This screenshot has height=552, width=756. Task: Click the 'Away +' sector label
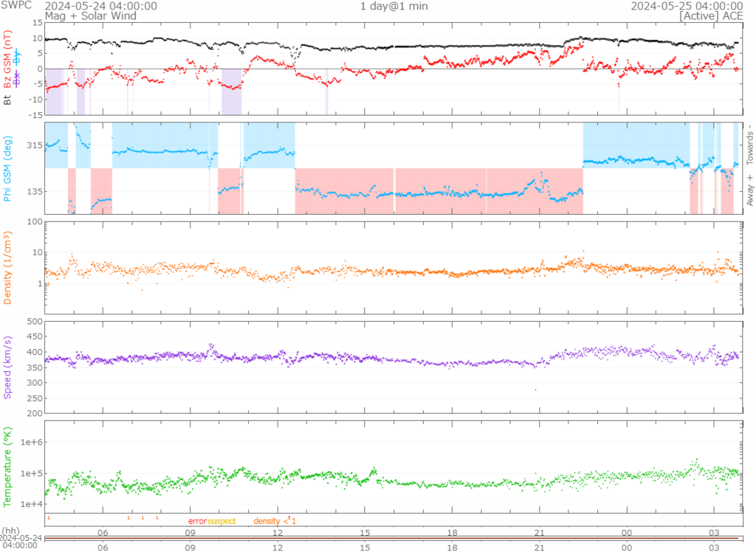pyautogui.click(x=750, y=191)
